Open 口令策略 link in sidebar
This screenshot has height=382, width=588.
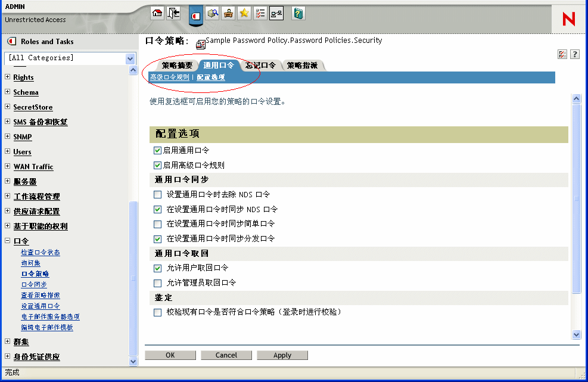[x=35, y=274]
